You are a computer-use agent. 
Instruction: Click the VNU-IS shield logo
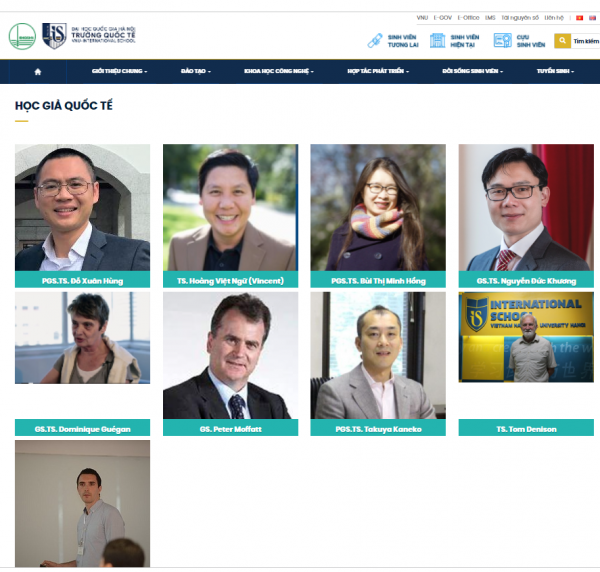54,36
